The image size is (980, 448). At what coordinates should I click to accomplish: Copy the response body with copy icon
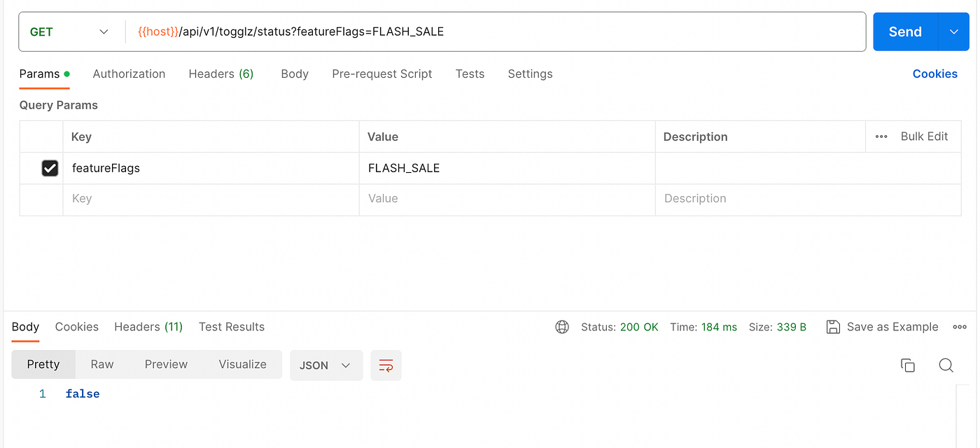908,365
